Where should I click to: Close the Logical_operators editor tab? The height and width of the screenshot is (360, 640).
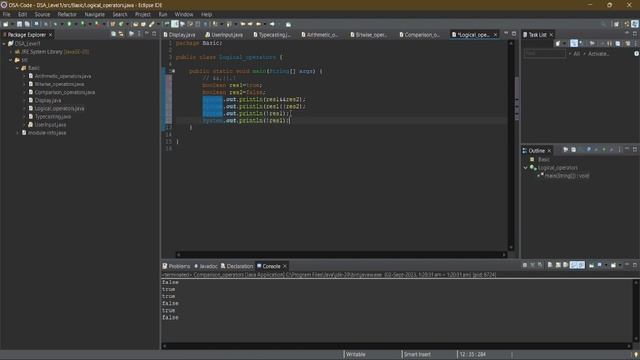point(495,35)
